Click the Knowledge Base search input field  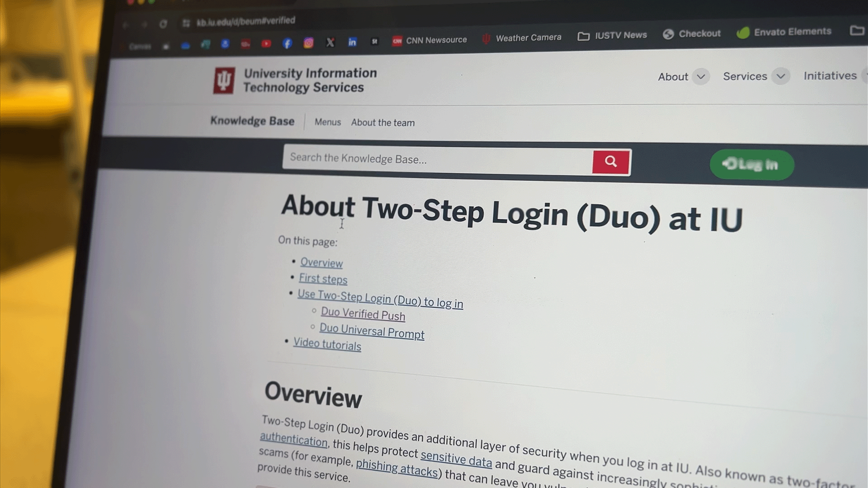coord(438,159)
